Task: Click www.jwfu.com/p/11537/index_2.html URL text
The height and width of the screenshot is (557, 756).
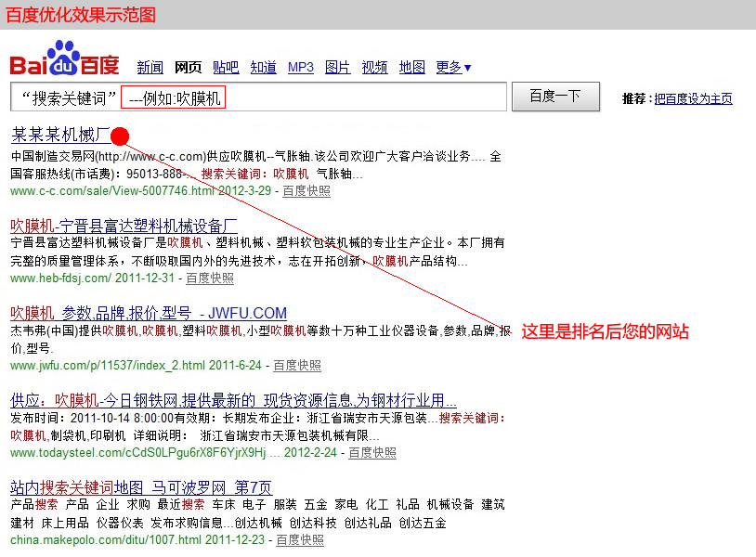Action: [x=108, y=365]
